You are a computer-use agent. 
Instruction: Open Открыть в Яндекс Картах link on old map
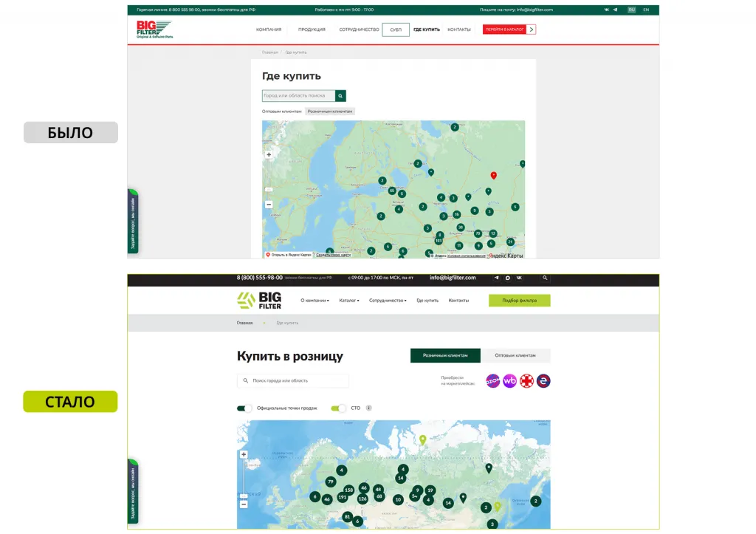click(289, 255)
